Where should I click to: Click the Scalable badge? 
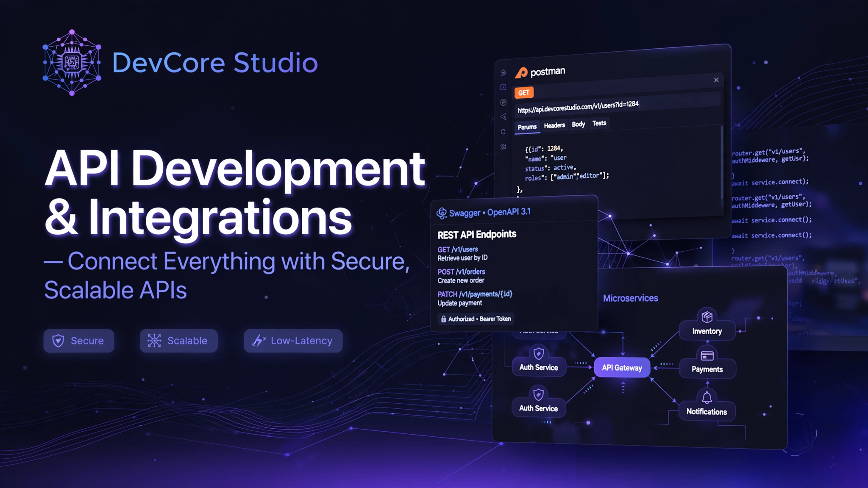[x=179, y=341]
